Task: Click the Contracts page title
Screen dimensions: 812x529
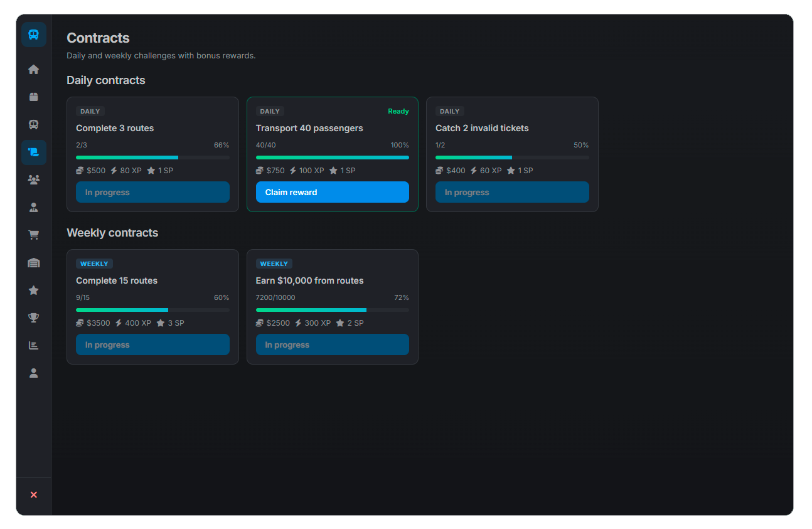Action: tap(98, 38)
